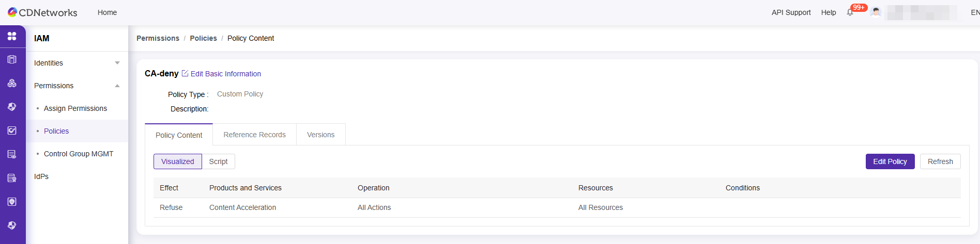Go to the Permissions breadcrumb
The image size is (980, 244).
coord(158,38)
